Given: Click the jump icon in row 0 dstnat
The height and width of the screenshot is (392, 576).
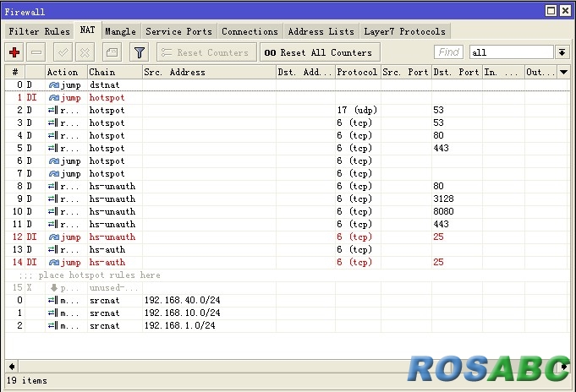Looking at the screenshot, I should tap(53, 85).
